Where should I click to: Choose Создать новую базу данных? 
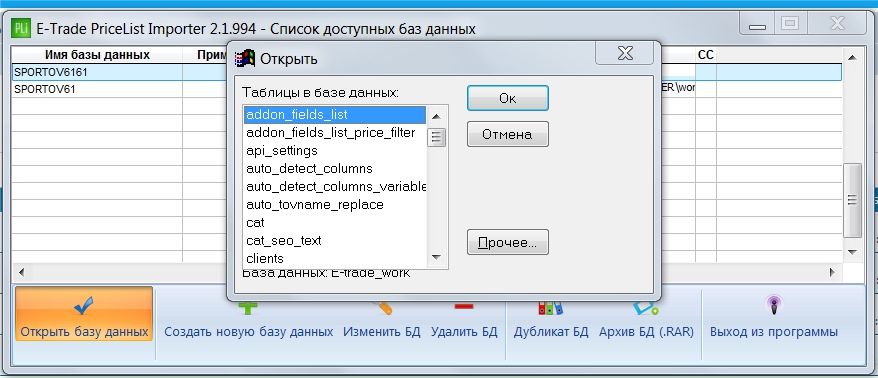click(249, 332)
